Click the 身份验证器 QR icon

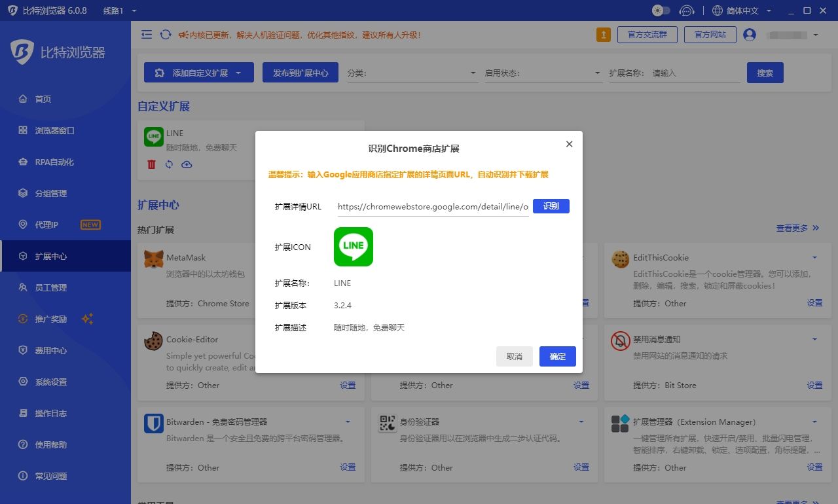tap(388, 423)
